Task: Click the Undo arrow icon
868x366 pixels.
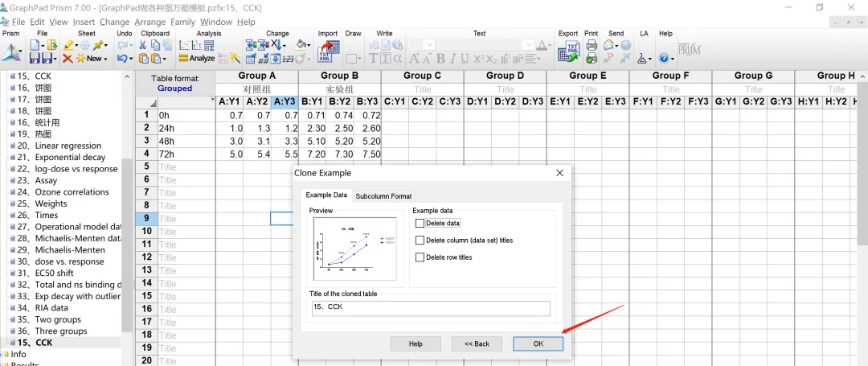Action: pyautogui.click(x=122, y=58)
